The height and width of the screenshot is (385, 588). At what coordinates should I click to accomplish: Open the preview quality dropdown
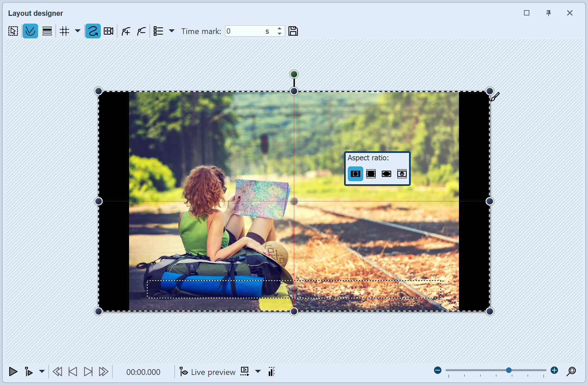tap(258, 372)
